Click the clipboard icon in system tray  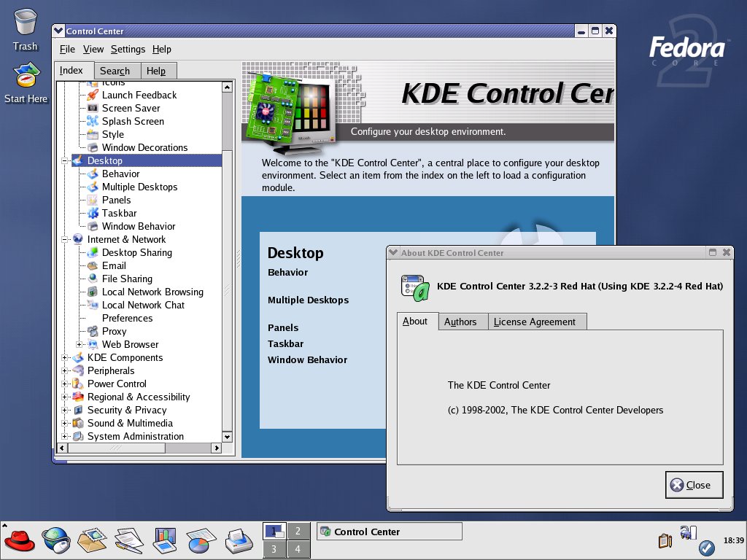pyautogui.click(x=664, y=540)
